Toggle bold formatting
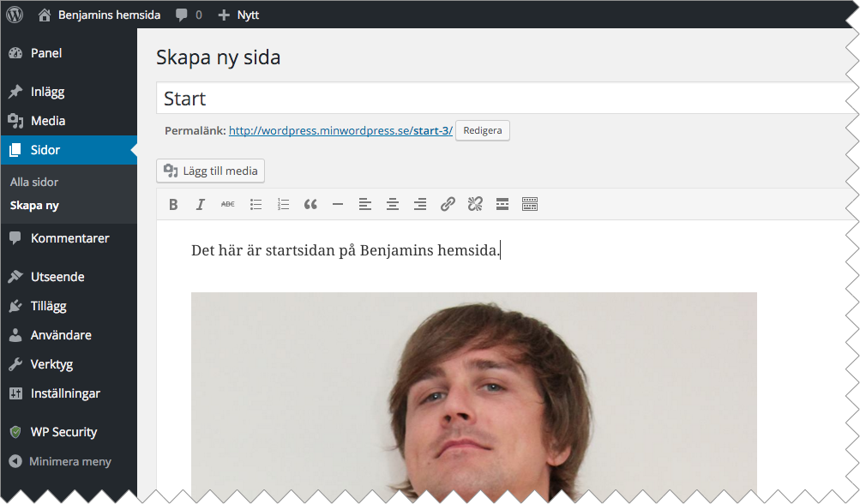This screenshot has width=860, height=504. point(173,205)
